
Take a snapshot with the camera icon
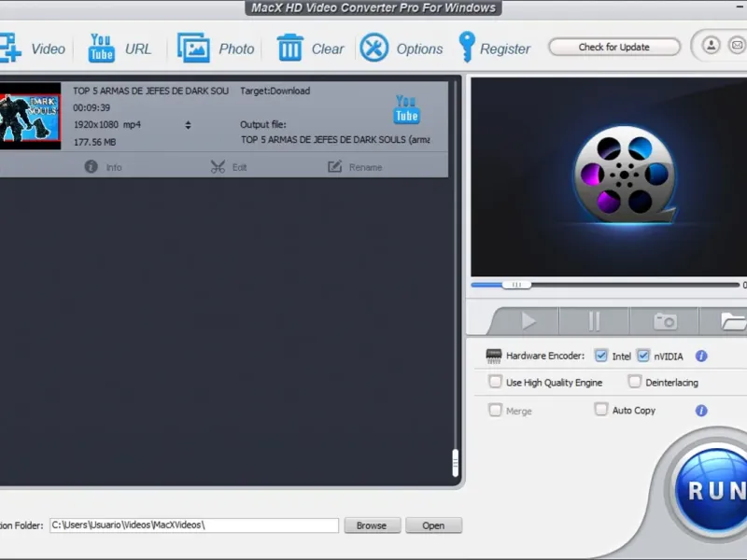pyautogui.click(x=665, y=321)
